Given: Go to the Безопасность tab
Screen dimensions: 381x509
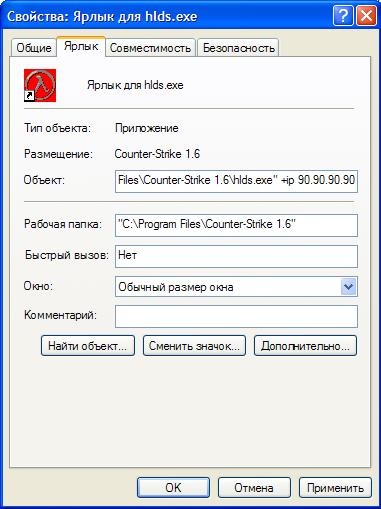Looking at the screenshot, I should 239,48.
